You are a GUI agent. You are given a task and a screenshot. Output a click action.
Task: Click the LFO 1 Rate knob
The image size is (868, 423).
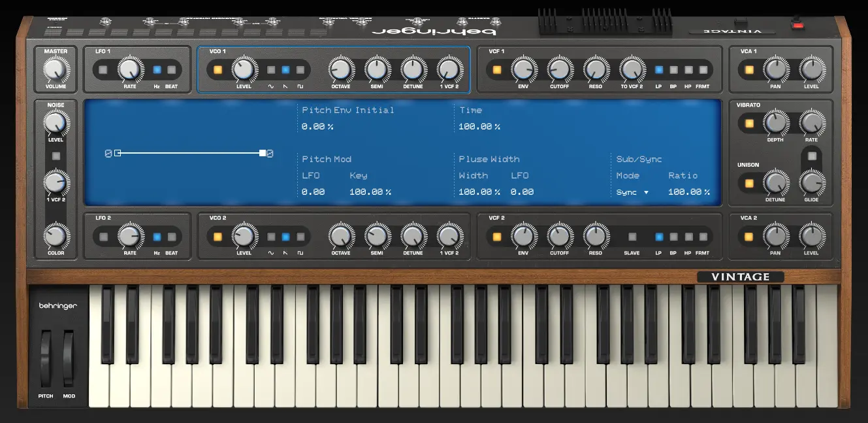(130, 69)
